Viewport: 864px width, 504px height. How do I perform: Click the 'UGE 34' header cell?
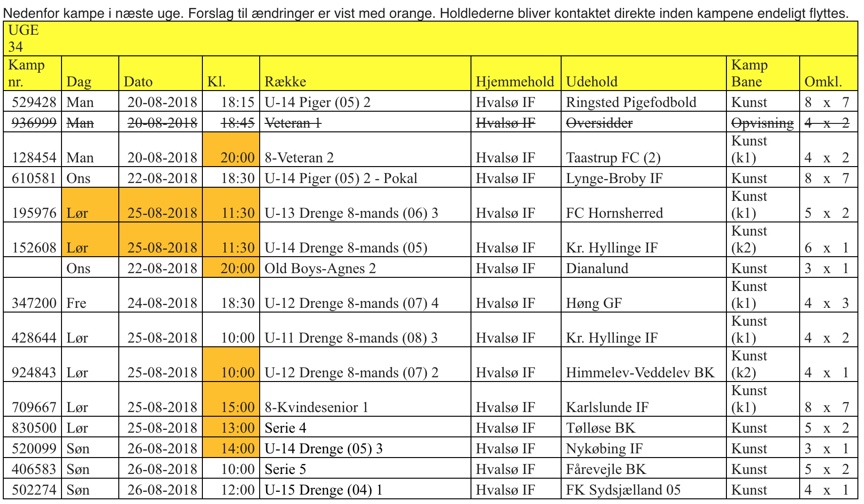click(x=431, y=38)
